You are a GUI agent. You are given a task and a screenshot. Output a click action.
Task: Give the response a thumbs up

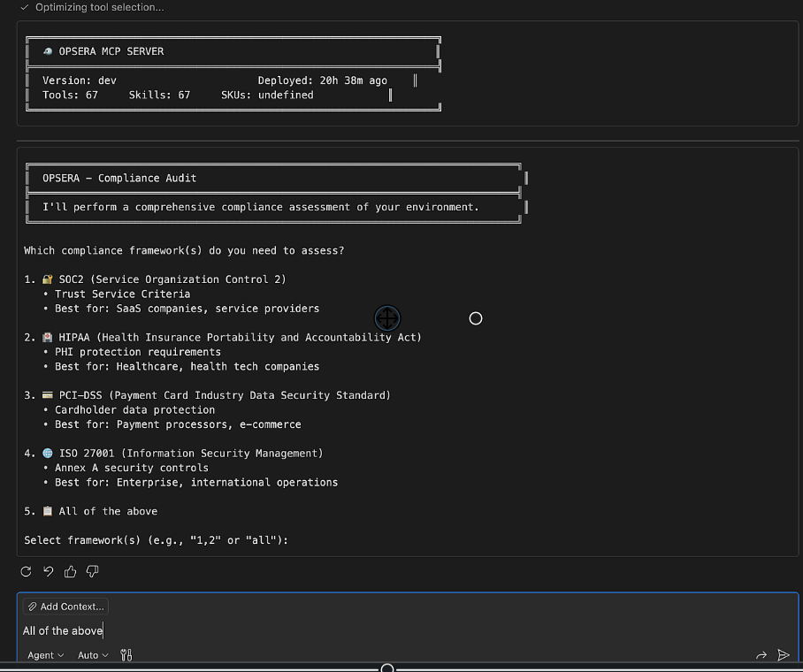[71, 572]
